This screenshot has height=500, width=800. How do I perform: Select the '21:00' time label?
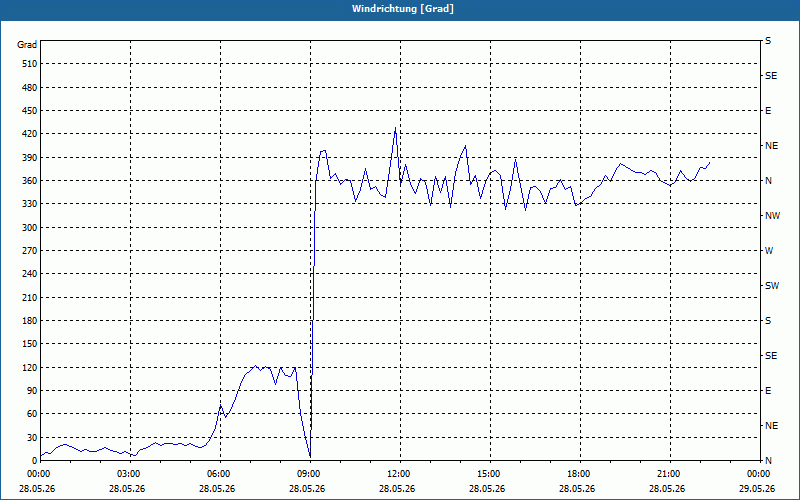[670, 474]
